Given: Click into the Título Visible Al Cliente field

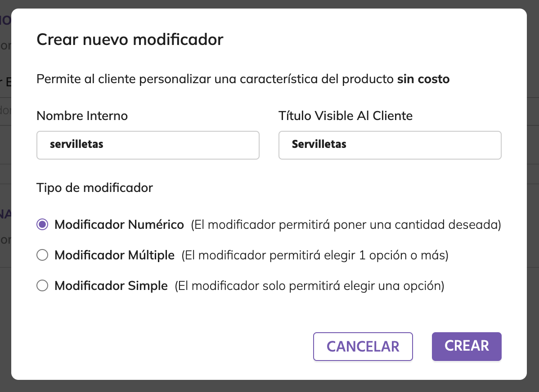Looking at the screenshot, I should (x=390, y=145).
